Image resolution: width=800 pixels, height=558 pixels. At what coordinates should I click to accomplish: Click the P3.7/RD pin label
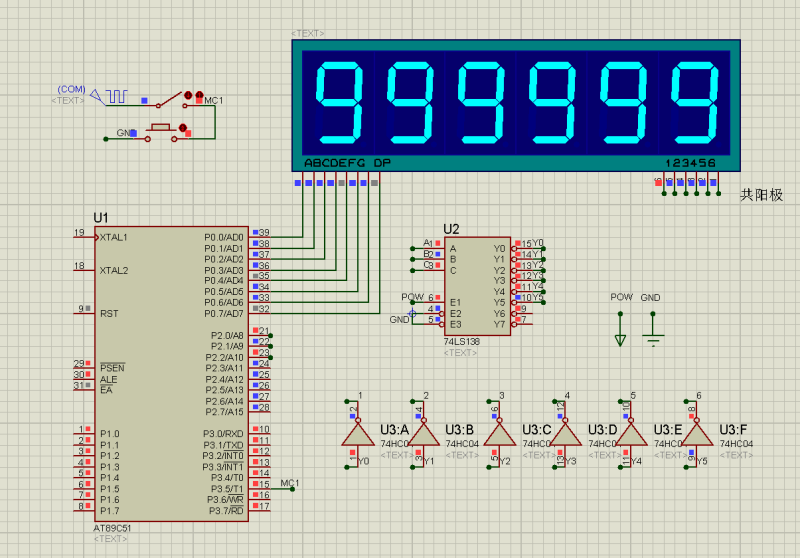(x=226, y=511)
